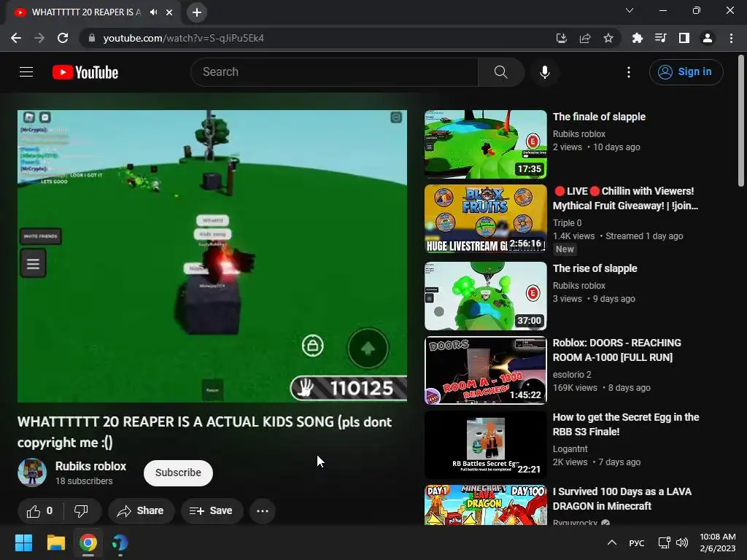
Task: Dislike the video with thumbs down
Action: point(82,511)
